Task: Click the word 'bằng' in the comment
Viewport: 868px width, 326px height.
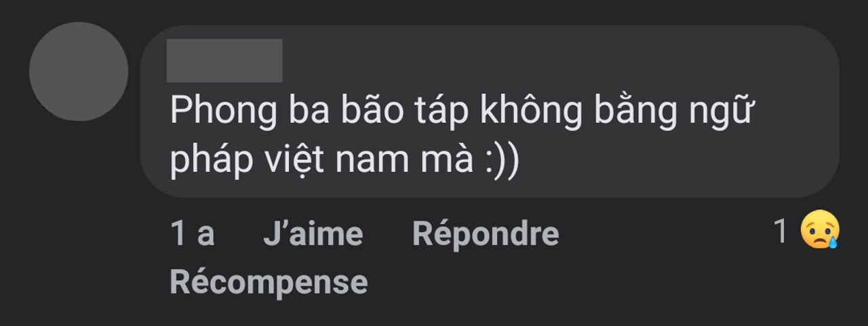Action: (x=636, y=112)
